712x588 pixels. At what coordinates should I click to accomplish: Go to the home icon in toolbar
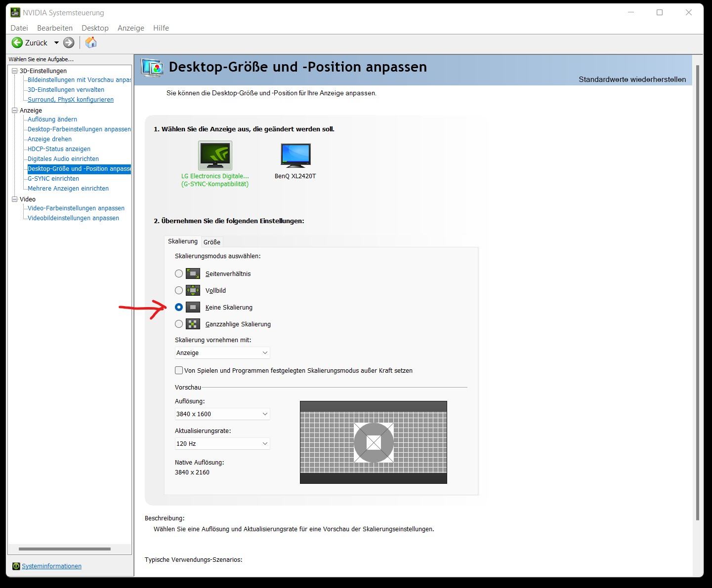[91, 42]
